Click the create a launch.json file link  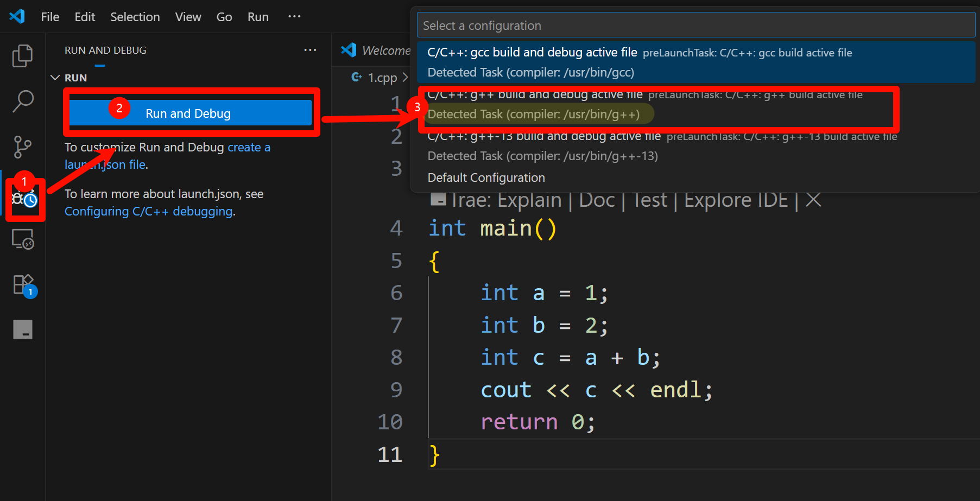[248, 148]
